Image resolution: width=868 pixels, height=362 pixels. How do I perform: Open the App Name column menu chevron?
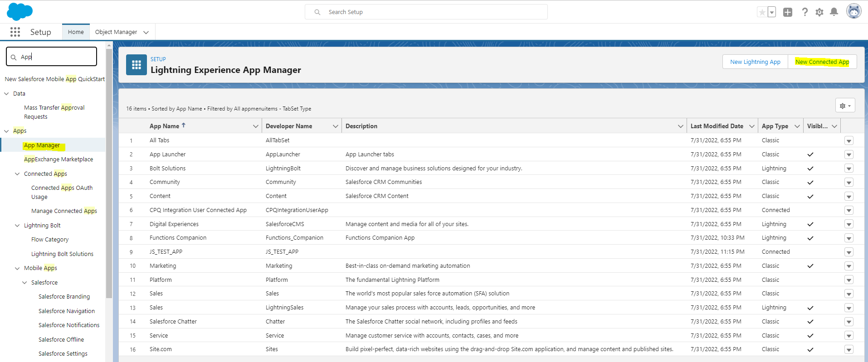(x=256, y=126)
